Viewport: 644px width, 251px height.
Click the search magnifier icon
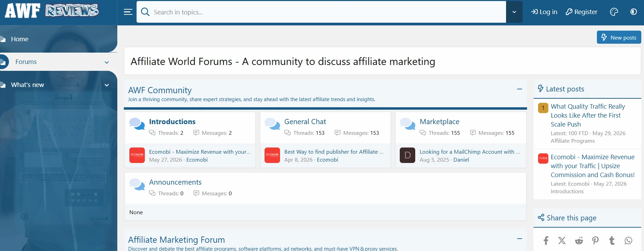(145, 12)
